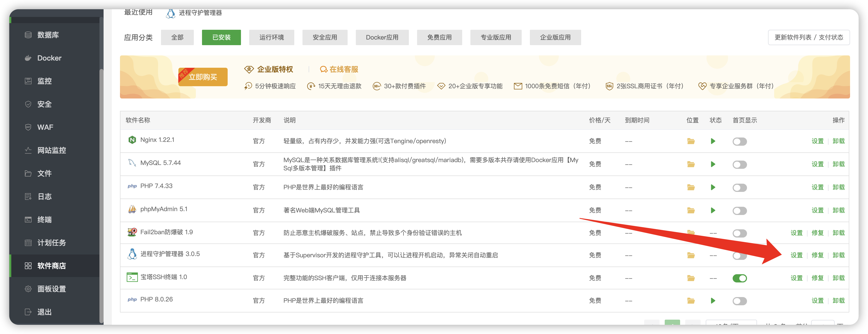868x334 pixels.
Task: Select the 安全应用 category tab
Action: (325, 37)
